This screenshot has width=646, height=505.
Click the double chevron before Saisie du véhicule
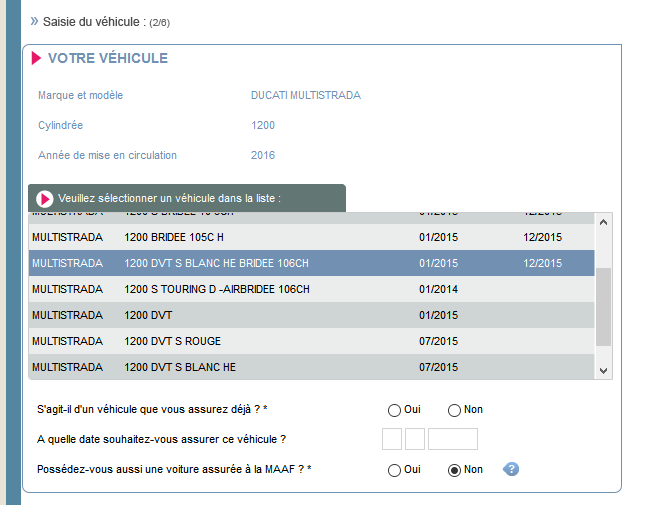click(34, 21)
